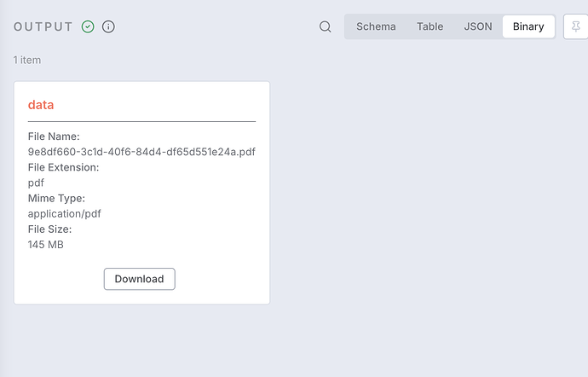Click the info icon beside OUTPUT
Viewport: 588px width, 377px height.
(108, 26)
